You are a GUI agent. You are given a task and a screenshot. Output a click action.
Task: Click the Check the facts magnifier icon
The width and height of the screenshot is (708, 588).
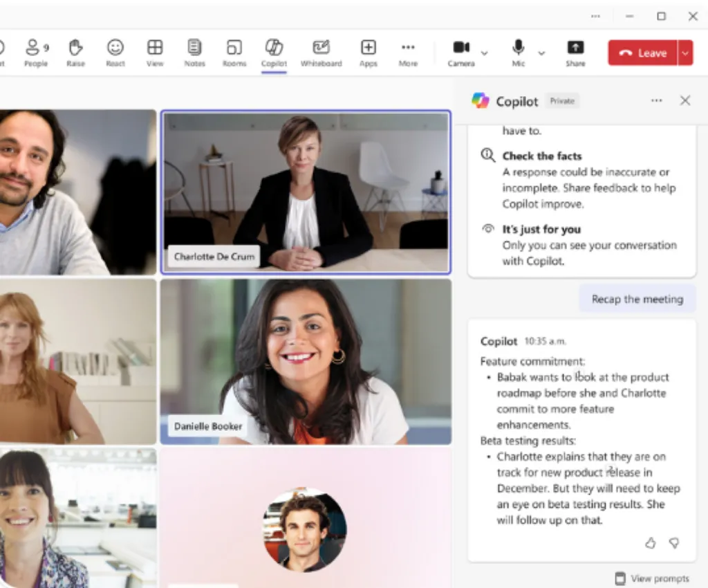(x=487, y=156)
